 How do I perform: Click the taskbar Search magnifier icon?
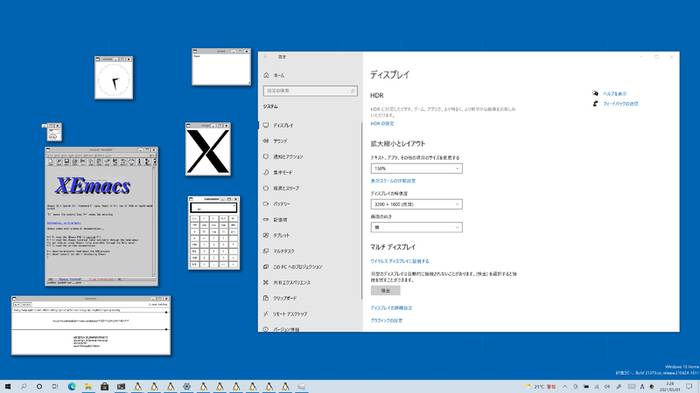(x=23, y=387)
